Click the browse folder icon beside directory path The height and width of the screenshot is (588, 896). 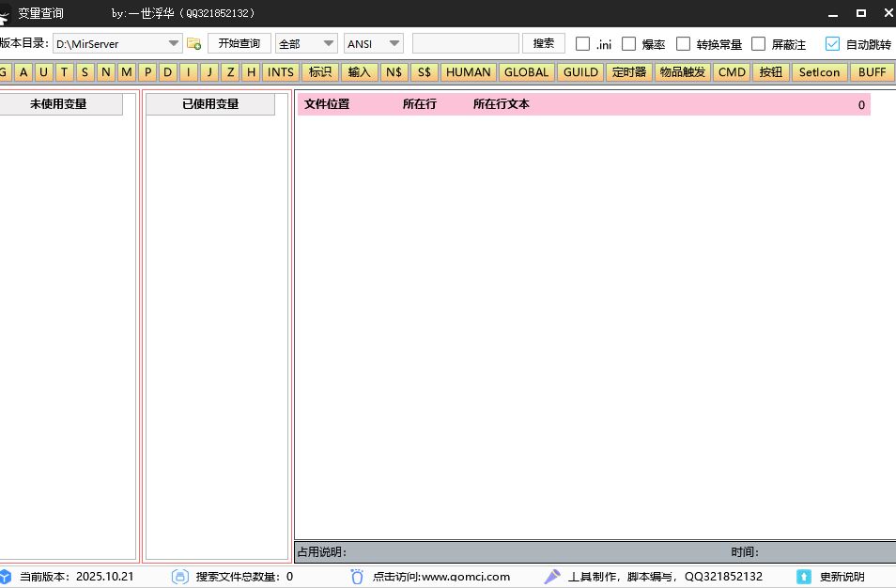(x=194, y=44)
